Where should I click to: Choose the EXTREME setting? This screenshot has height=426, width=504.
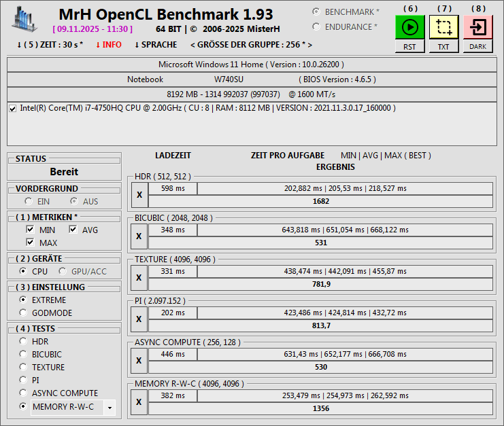coord(23,300)
